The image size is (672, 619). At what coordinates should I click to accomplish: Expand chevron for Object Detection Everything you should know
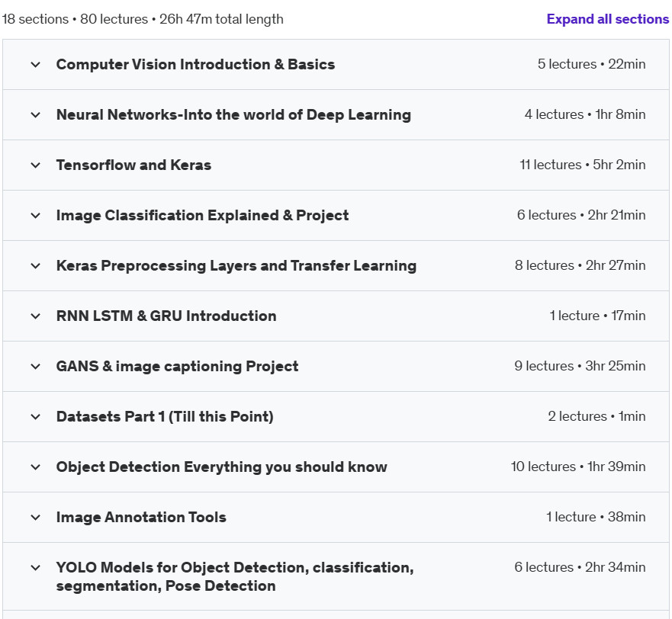click(36, 467)
